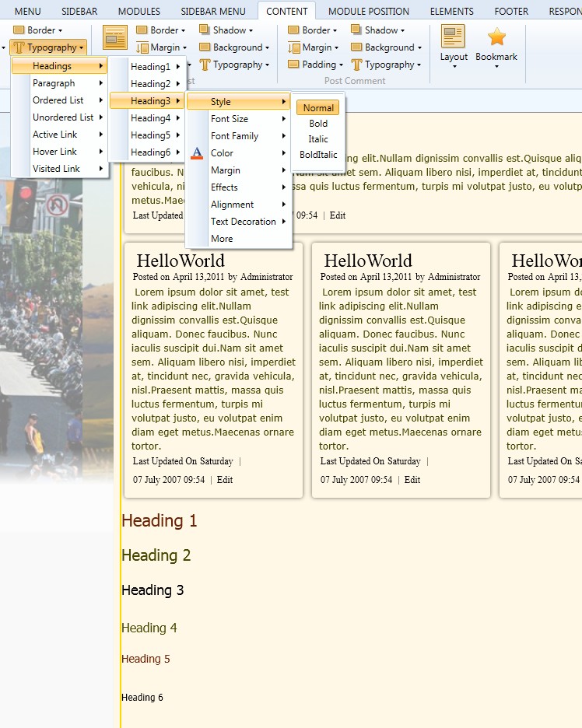Open the Layout dropdown icon
This screenshot has width=582, height=728.
[x=453, y=37]
